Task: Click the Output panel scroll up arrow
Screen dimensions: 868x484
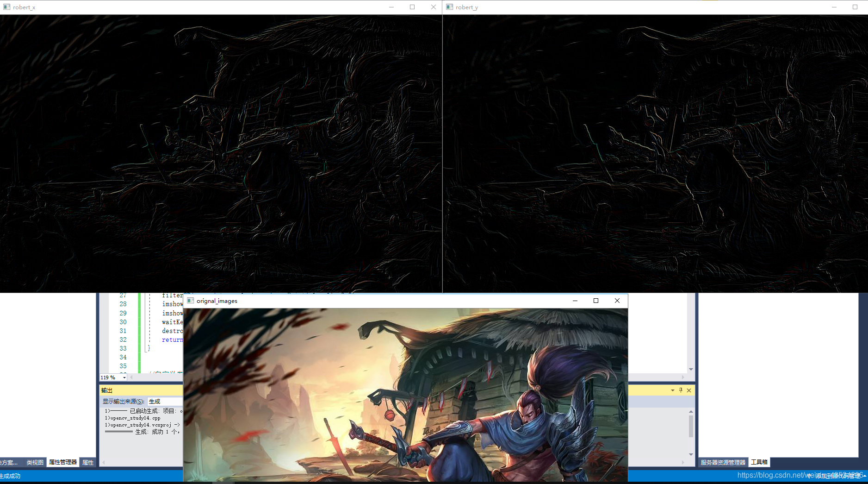Action: tap(691, 411)
